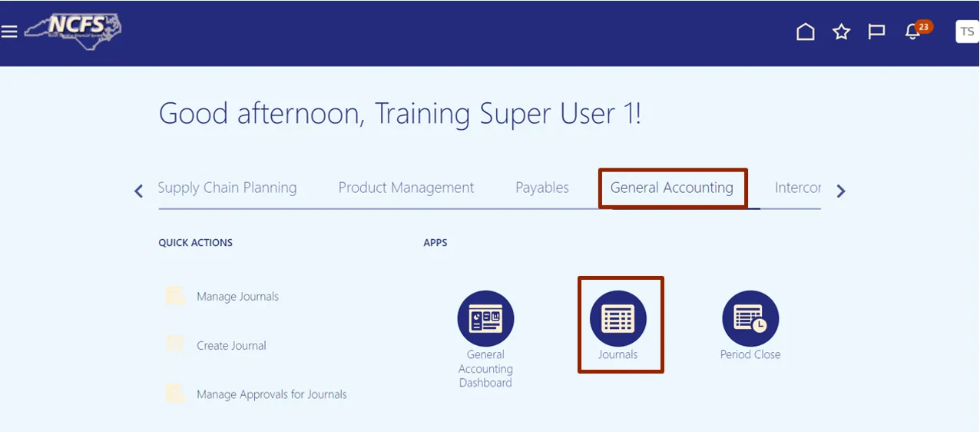The width and height of the screenshot is (980, 432).
Task: Click the General Accounting Dashboard label
Action: 485,369
